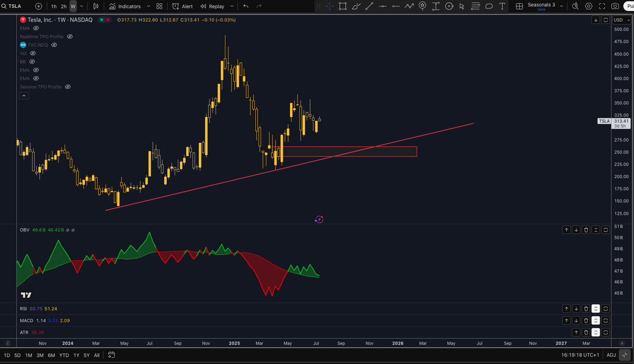Viewport: 634px width, 364px height.
Task: Open timezone menu at 16:19:18 UTC+1
Action: (580, 356)
